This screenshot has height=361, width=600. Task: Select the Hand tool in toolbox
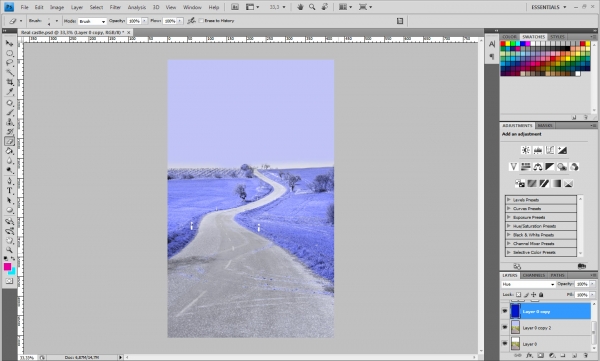pyautogui.click(x=10, y=240)
